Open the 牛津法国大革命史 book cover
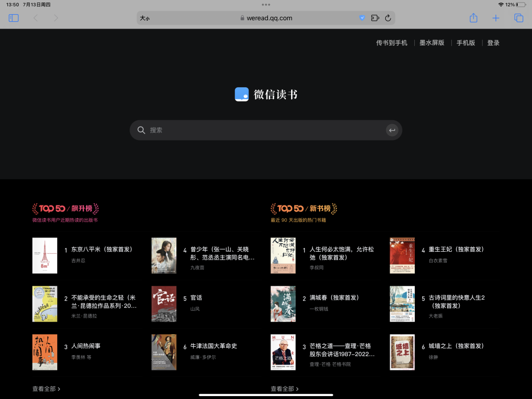Screen dimensions: 532x399 click(164, 352)
